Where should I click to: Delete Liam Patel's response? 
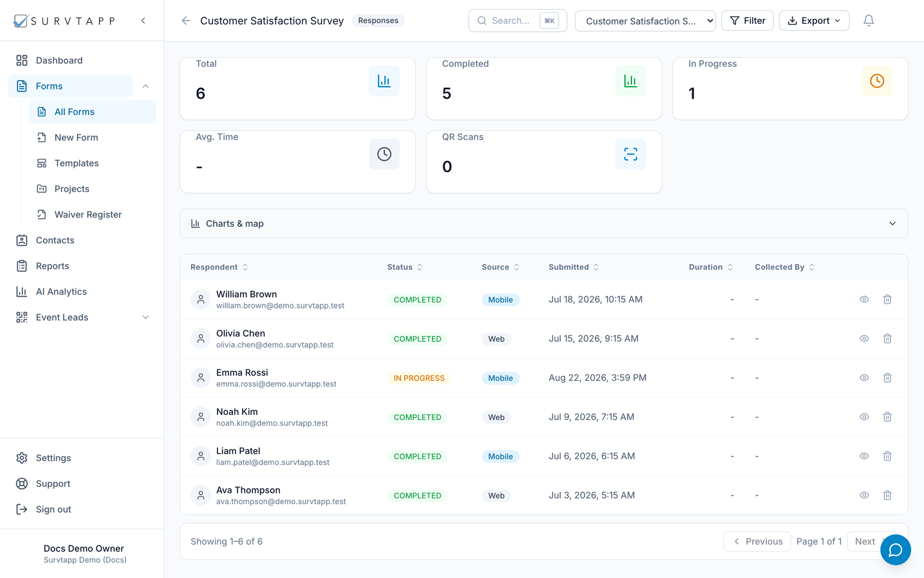[887, 456]
